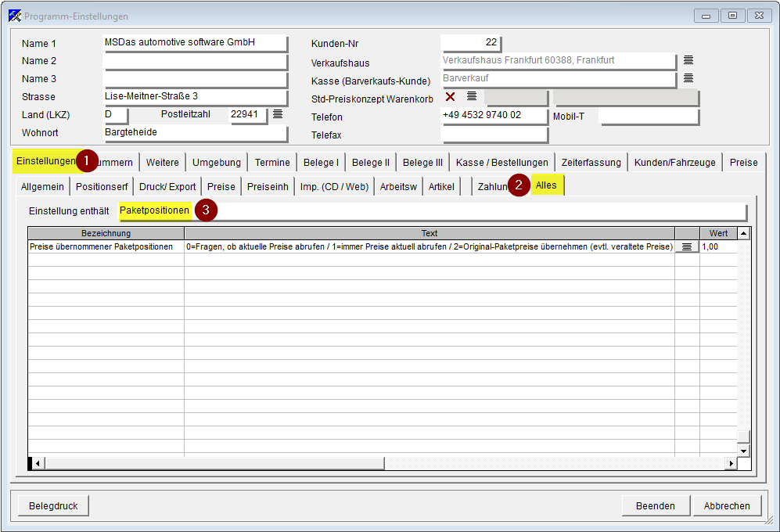This screenshot has height=532, width=780.
Task: Click the Programm-Einstellungen title bar icon
Action: tap(15, 16)
